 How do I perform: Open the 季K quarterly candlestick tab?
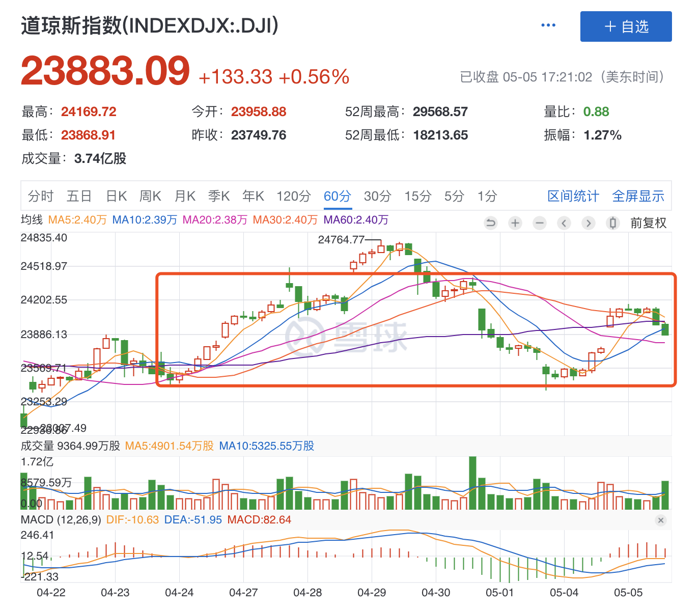click(x=219, y=196)
